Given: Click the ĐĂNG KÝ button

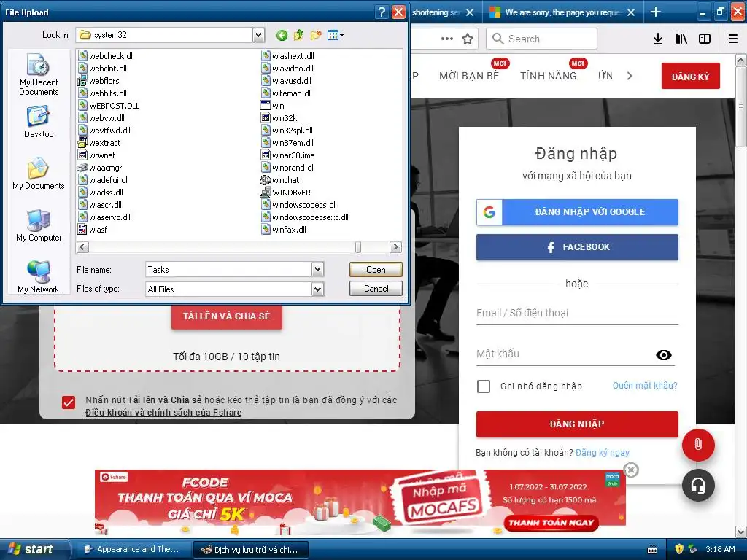Looking at the screenshot, I should click(x=690, y=76).
